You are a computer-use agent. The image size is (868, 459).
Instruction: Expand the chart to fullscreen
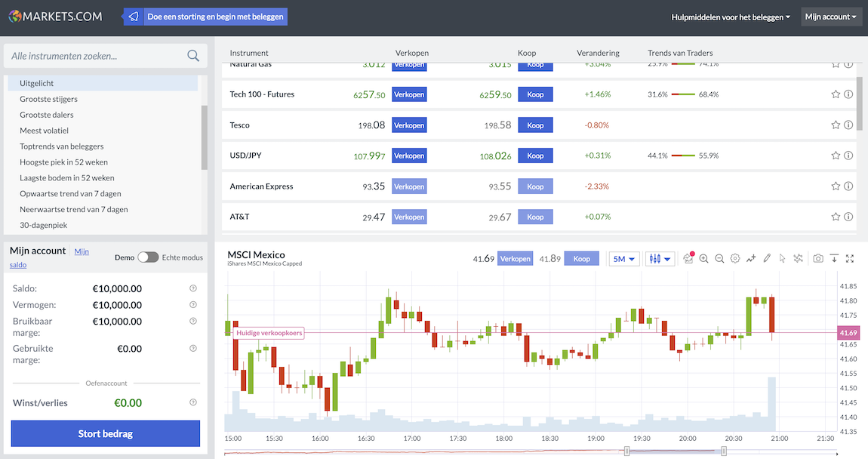[x=850, y=259]
